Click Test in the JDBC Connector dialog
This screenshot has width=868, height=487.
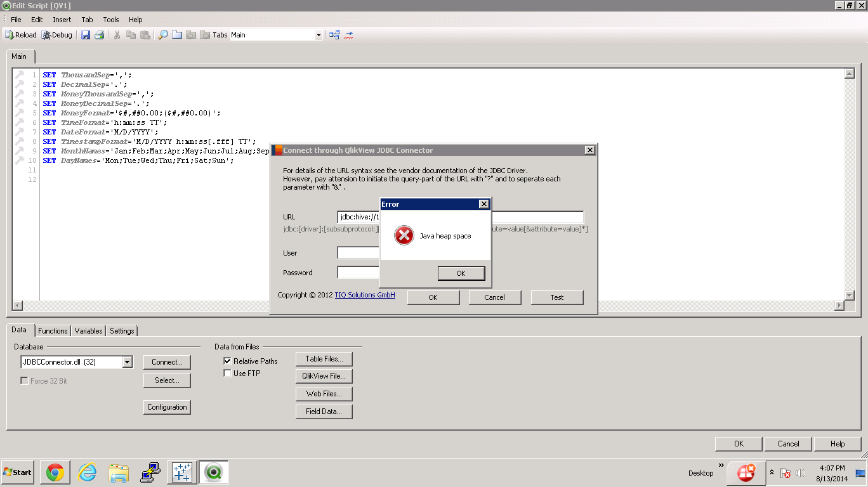557,297
